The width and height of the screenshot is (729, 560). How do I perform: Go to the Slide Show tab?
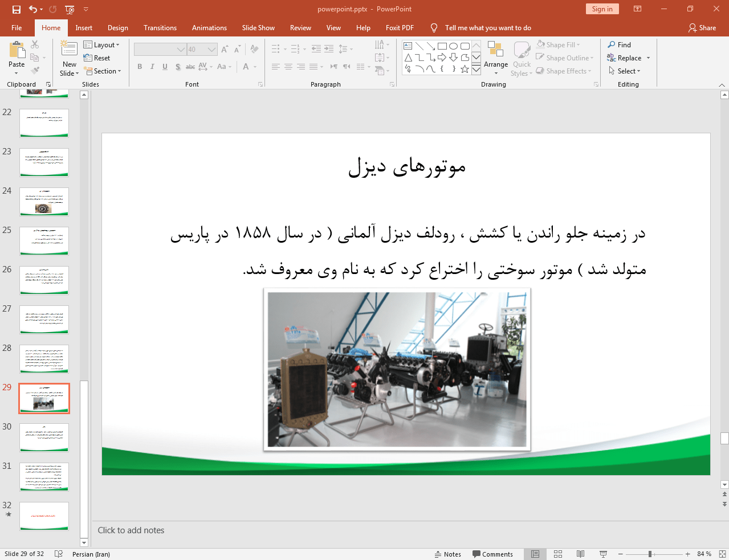tap(258, 28)
